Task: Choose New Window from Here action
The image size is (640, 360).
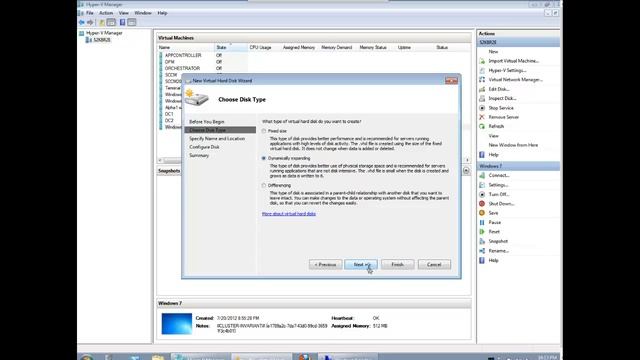Action: point(513,145)
